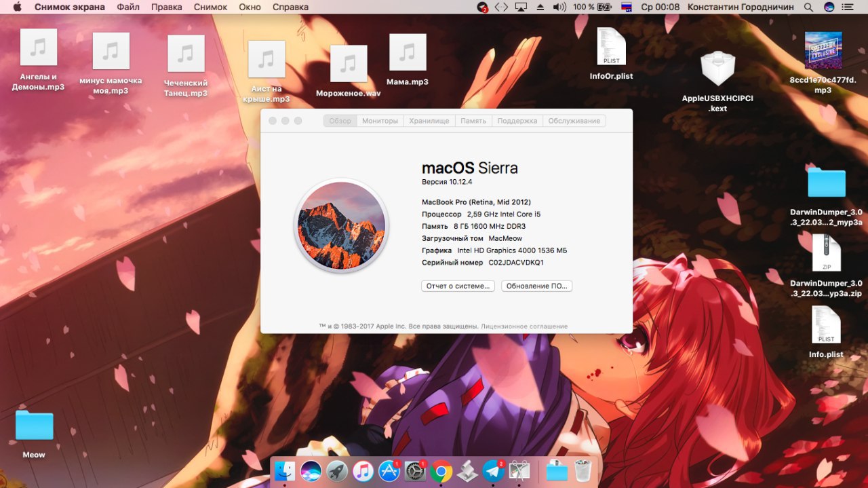Select Мама.mp3 desktop file

[x=408, y=60]
